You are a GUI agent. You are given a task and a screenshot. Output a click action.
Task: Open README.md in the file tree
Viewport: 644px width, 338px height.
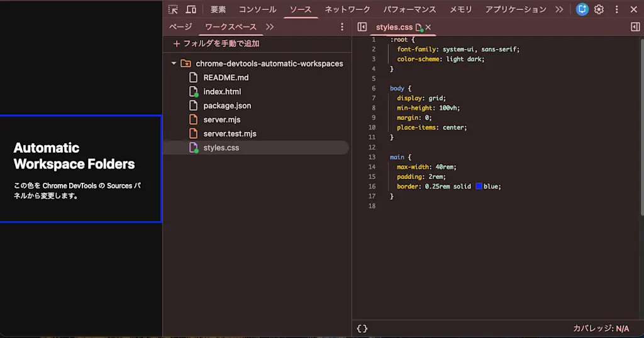pos(226,77)
